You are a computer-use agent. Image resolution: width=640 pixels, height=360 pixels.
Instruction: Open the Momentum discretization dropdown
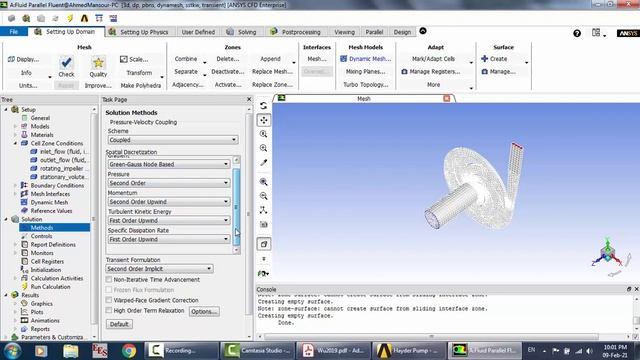169,202
